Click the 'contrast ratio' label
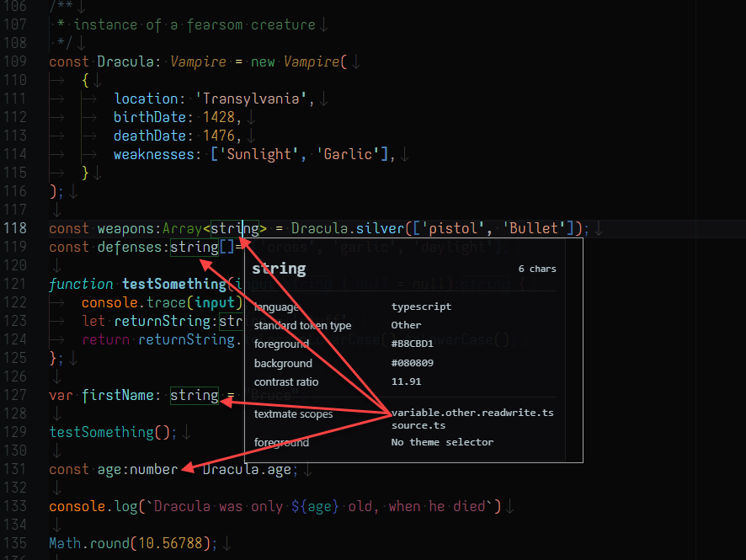Screen dimensions: 746x560 286,382
